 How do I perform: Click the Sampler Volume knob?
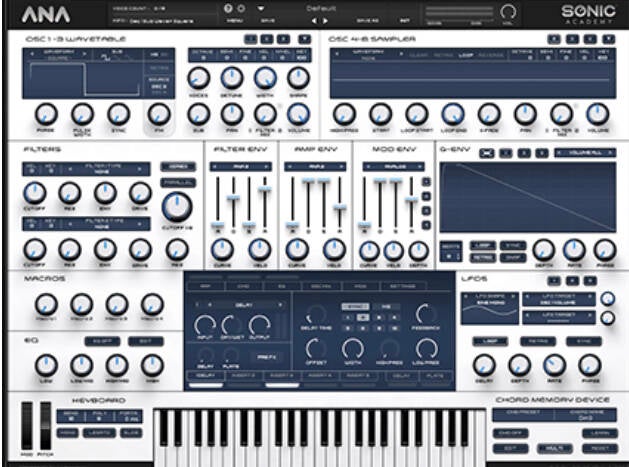tap(598, 114)
